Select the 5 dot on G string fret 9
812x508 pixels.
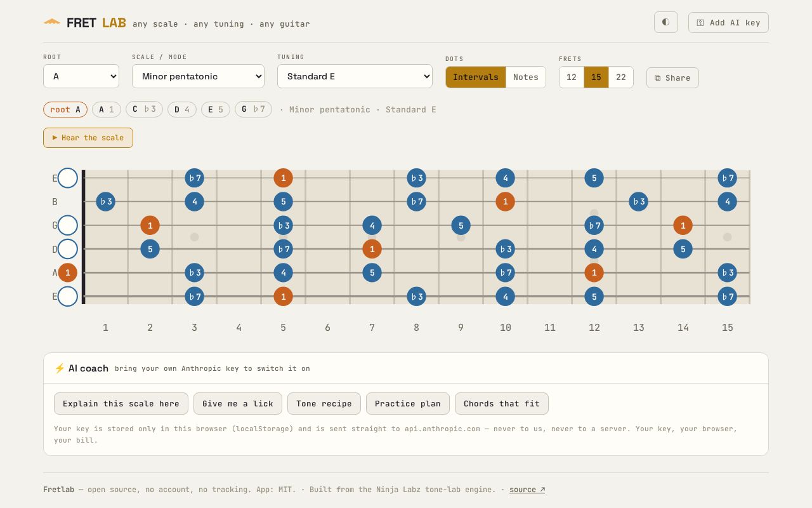click(x=461, y=225)
